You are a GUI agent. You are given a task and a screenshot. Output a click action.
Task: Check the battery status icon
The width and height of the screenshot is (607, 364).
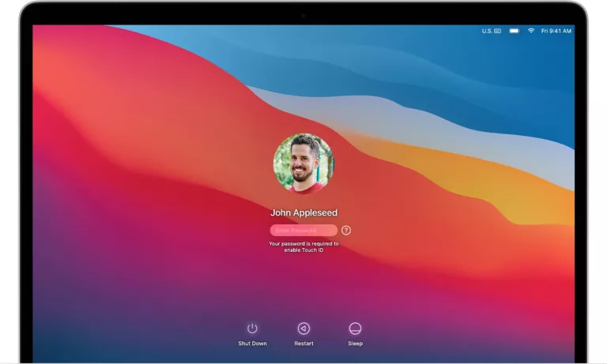pyautogui.click(x=514, y=31)
